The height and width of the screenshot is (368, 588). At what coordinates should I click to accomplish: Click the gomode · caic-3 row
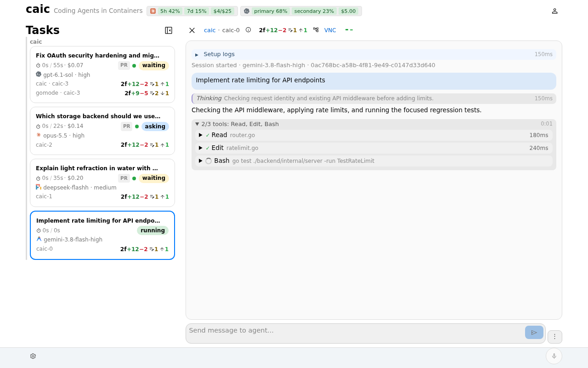102,93
